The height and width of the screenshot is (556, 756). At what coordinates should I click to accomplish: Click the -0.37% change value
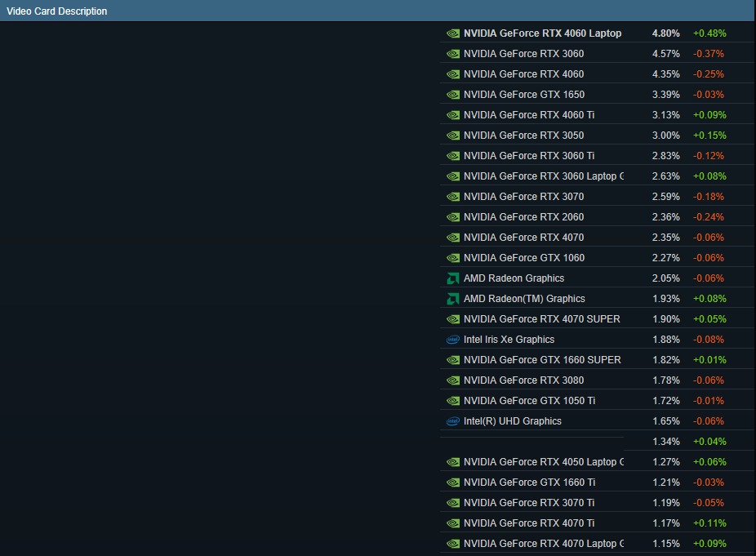(x=709, y=54)
